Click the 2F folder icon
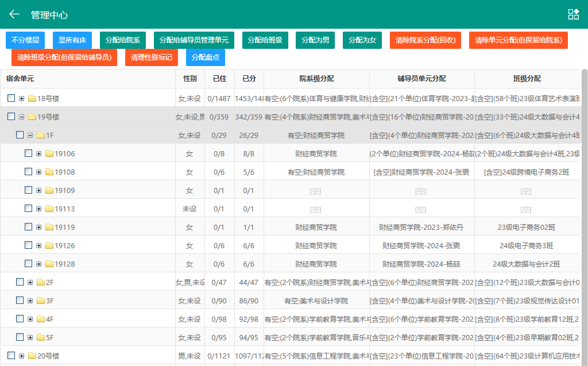This screenshot has width=588, height=366. click(41, 282)
